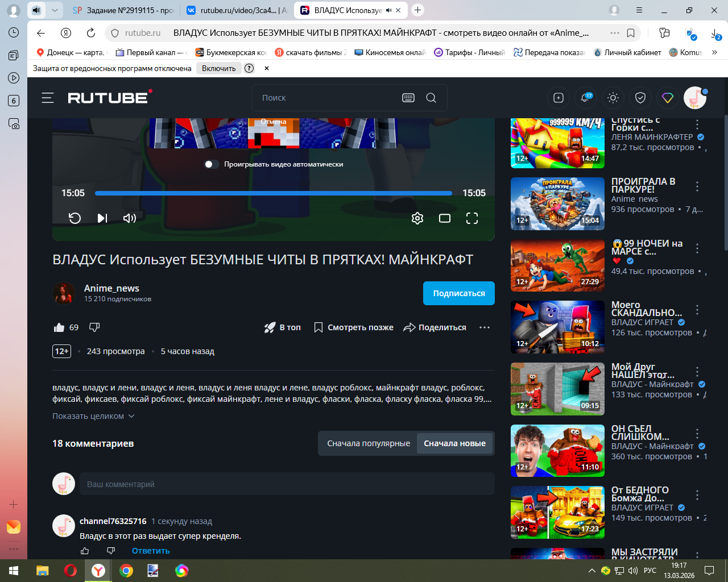Viewport: 728px width, 582px height.
Task: Like the video with thumbs up
Action: 59,327
